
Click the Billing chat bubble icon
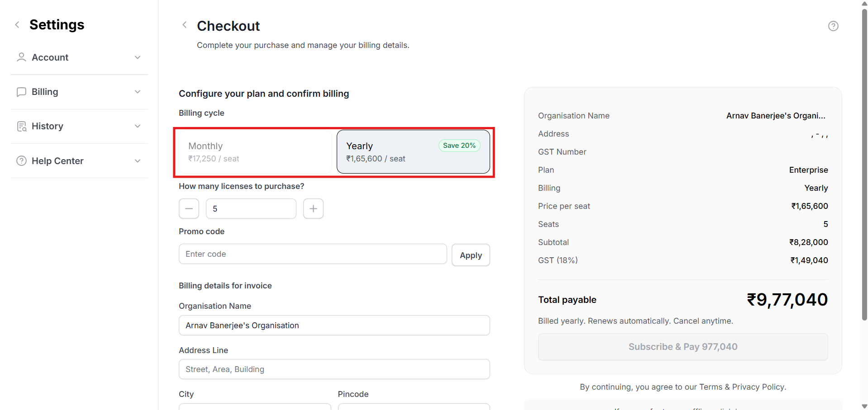[x=21, y=92]
